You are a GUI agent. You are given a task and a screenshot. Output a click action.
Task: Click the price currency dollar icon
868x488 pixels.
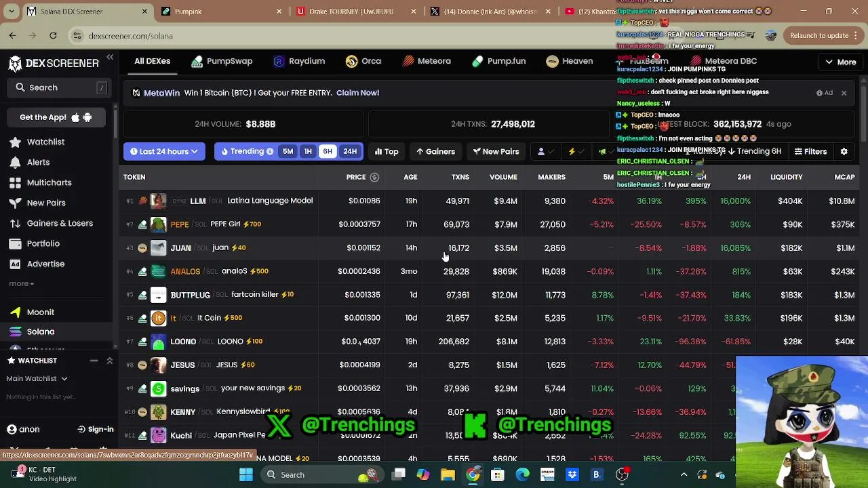pyautogui.click(x=374, y=178)
